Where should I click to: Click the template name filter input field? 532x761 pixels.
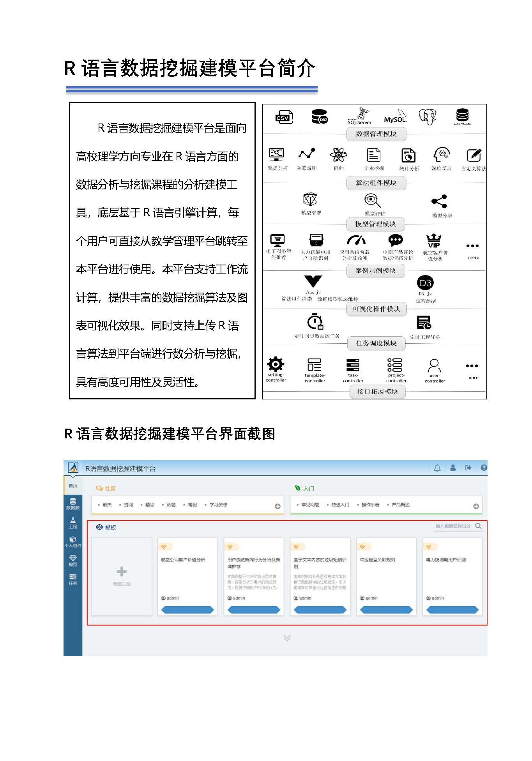(452, 526)
